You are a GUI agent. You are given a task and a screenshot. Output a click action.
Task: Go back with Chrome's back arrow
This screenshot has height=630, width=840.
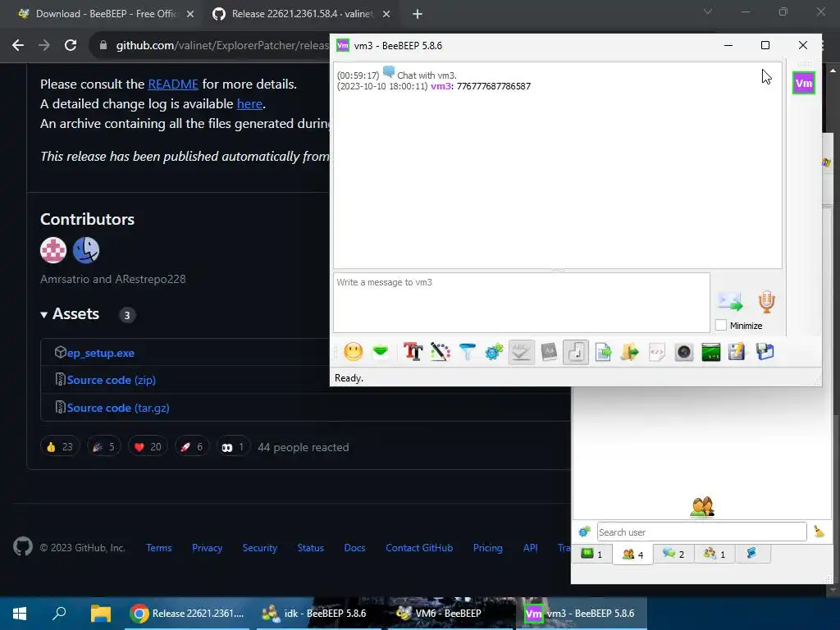click(18, 45)
